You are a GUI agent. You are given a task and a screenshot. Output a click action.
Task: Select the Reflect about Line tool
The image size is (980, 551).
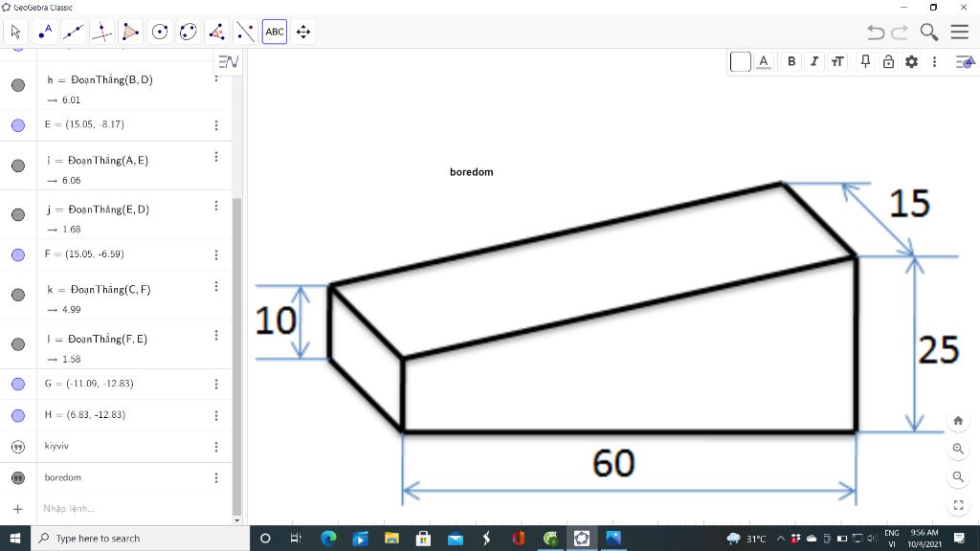pos(246,32)
